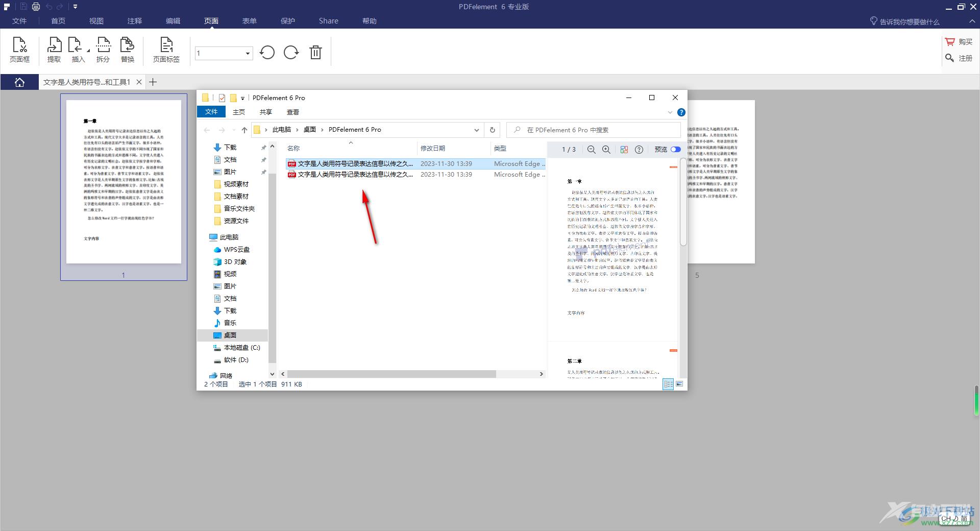Select the second PDF file row
980x531 pixels.
tap(415, 175)
